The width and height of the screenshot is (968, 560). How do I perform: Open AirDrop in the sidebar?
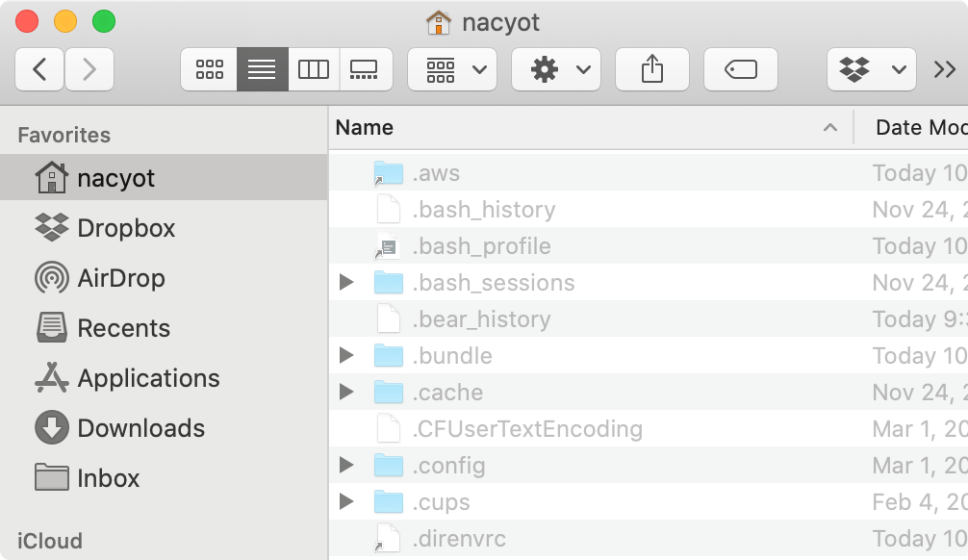coord(120,278)
